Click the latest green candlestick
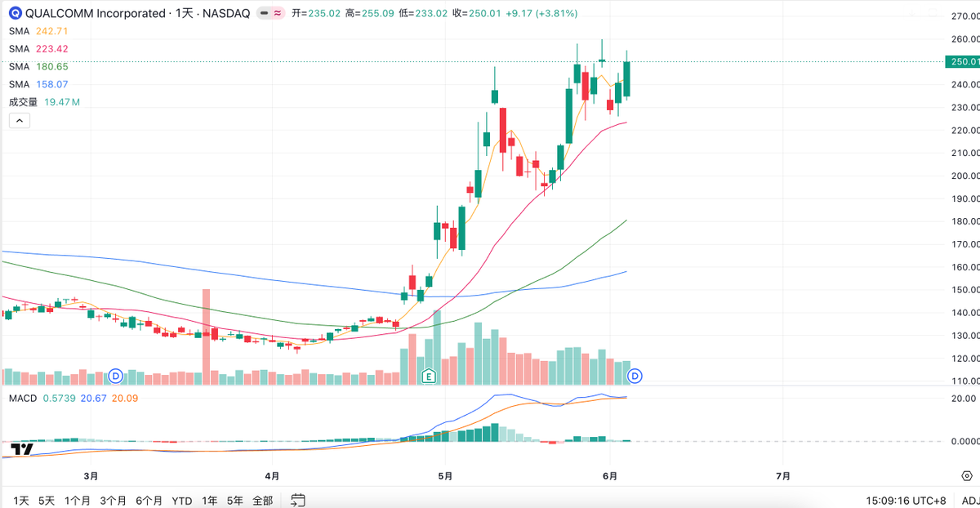 click(627, 79)
